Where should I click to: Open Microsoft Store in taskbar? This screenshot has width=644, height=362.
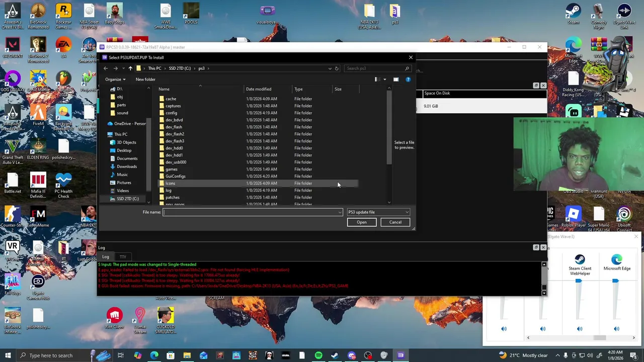pyautogui.click(x=171, y=355)
